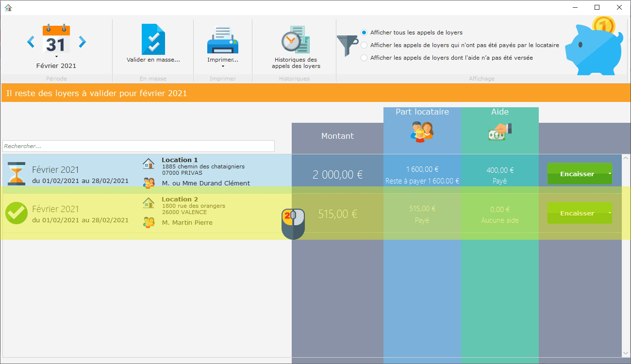Click the house icon beside Location 1
631x364 pixels.
point(149,164)
